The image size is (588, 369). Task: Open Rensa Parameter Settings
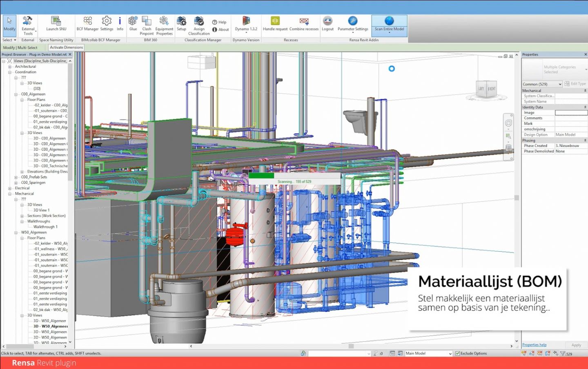tap(353, 25)
